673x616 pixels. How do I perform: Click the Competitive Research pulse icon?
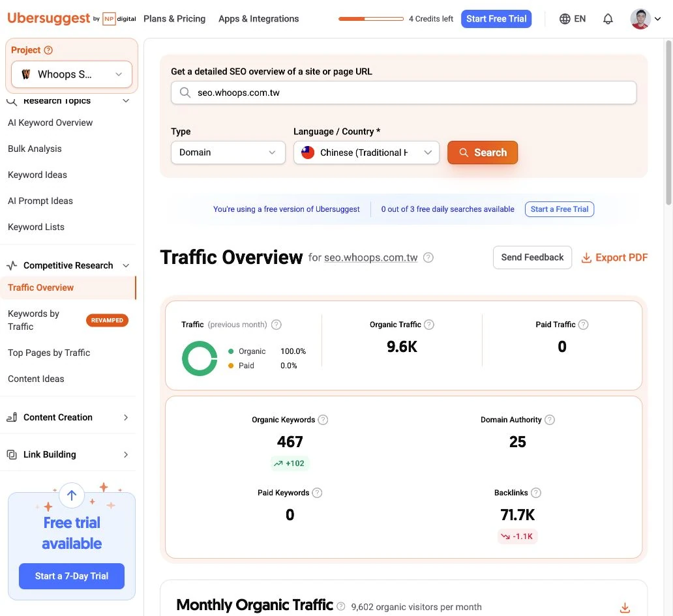coord(12,265)
